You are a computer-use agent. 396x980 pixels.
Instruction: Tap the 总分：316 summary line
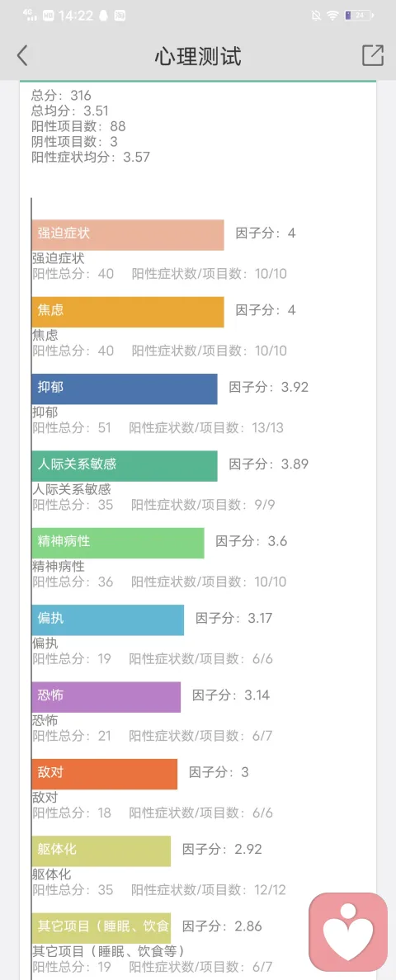click(x=61, y=96)
